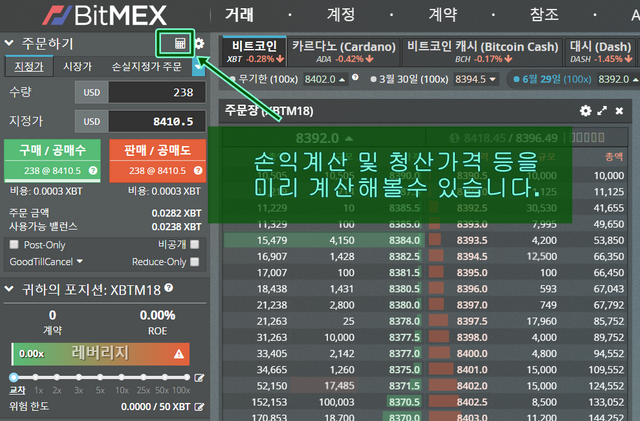Click ask price 8400.0 in orderbook

pos(472,354)
